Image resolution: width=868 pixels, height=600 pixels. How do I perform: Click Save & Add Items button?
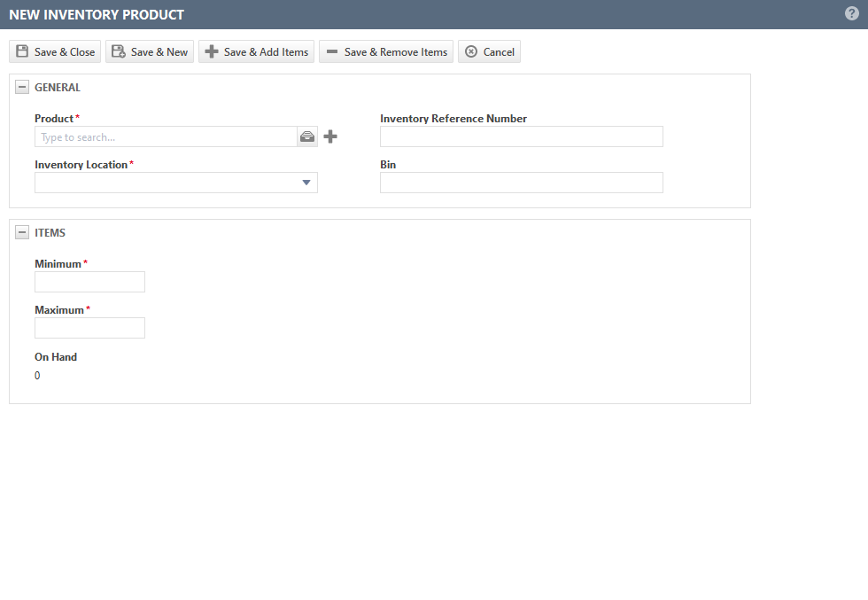[x=256, y=51]
